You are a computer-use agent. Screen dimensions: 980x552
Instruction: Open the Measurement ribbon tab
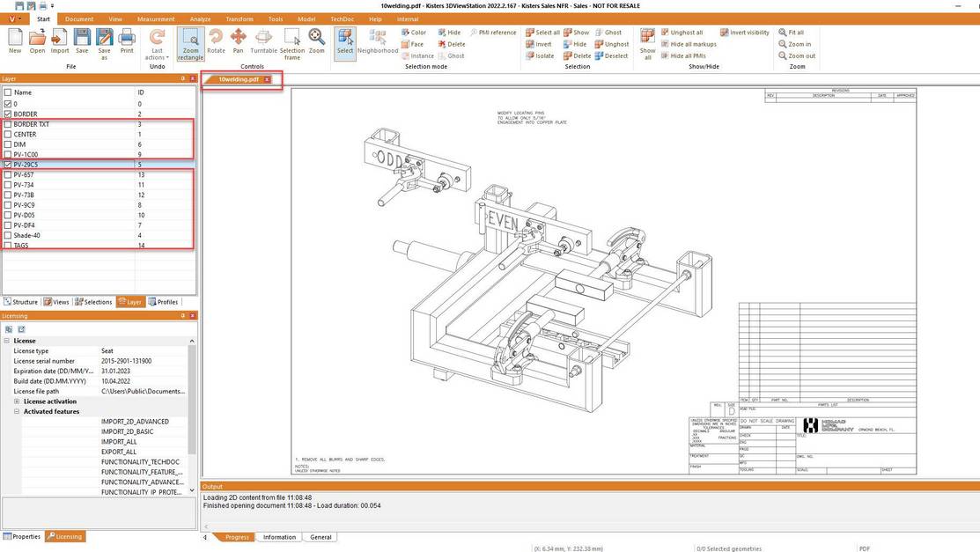[156, 19]
